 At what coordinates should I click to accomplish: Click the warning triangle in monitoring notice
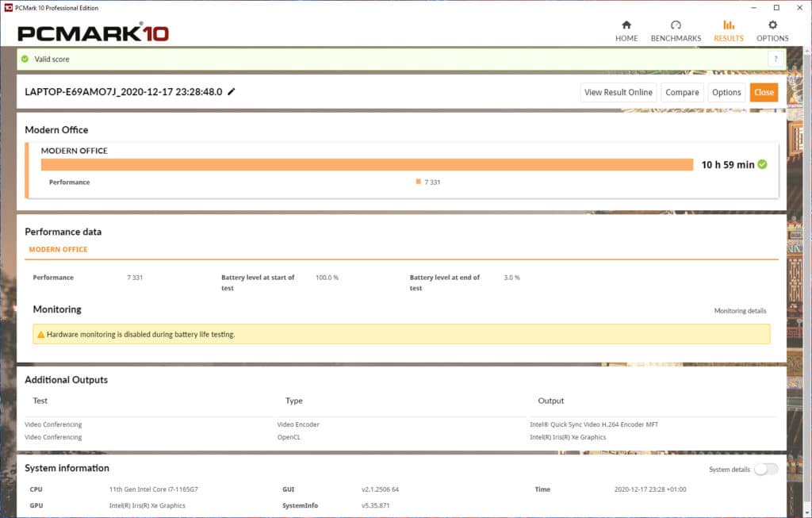pyautogui.click(x=41, y=335)
